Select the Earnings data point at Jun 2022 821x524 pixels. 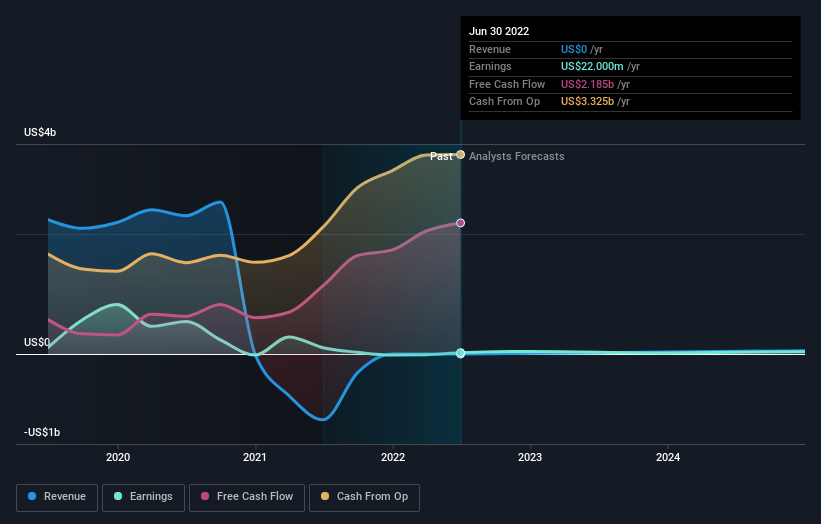point(460,353)
